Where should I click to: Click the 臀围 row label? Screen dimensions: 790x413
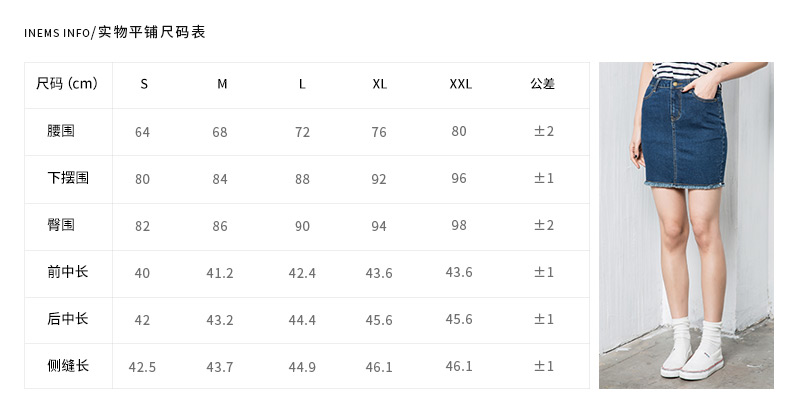(x=61, y=225)
